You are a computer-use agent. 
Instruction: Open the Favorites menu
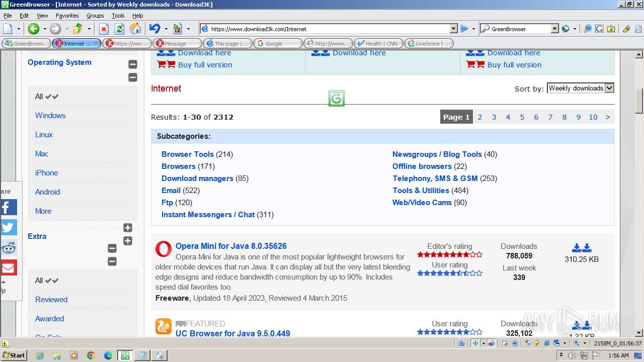pos(67,16)
